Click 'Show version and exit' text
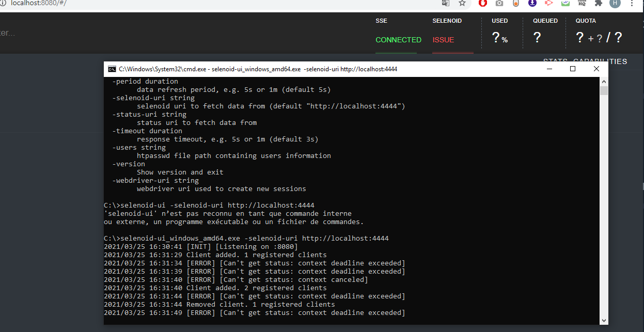This screenshot has height=332, width=644. [180, 172]
